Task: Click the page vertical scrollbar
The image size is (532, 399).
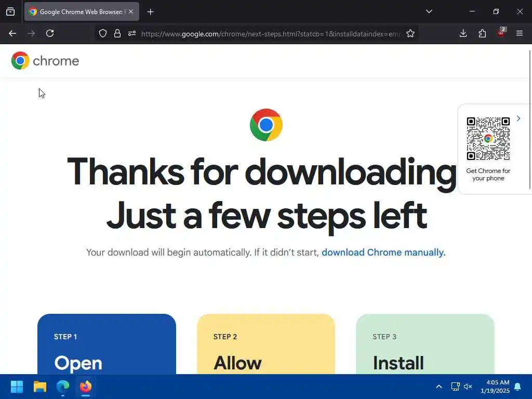Action: coord(530,119)
